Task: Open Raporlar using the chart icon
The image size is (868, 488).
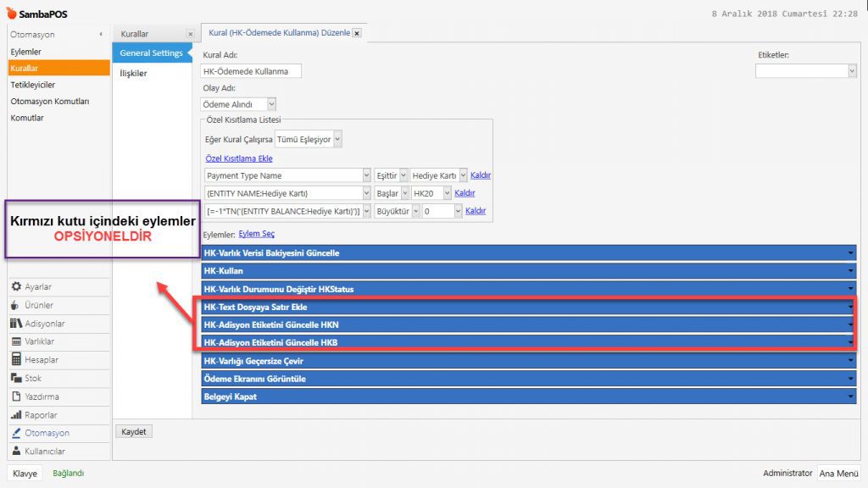Action: coord(16,415)
